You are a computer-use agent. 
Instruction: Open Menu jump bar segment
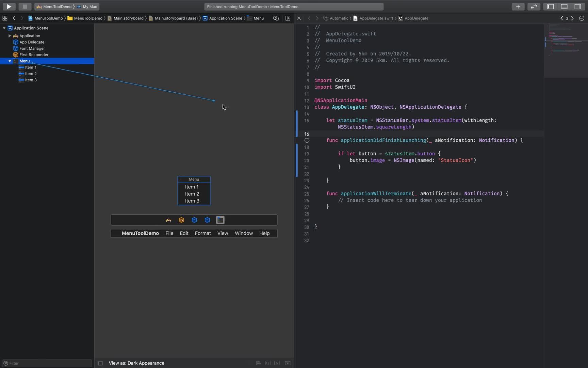pyautogui.click(x=256, y=18)
